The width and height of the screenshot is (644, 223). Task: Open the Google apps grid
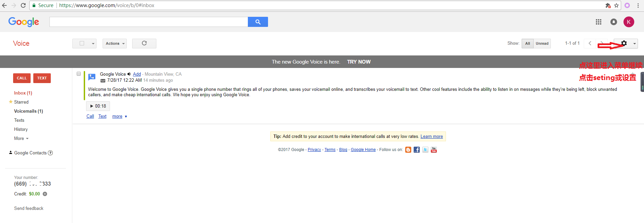coord(599,22)
